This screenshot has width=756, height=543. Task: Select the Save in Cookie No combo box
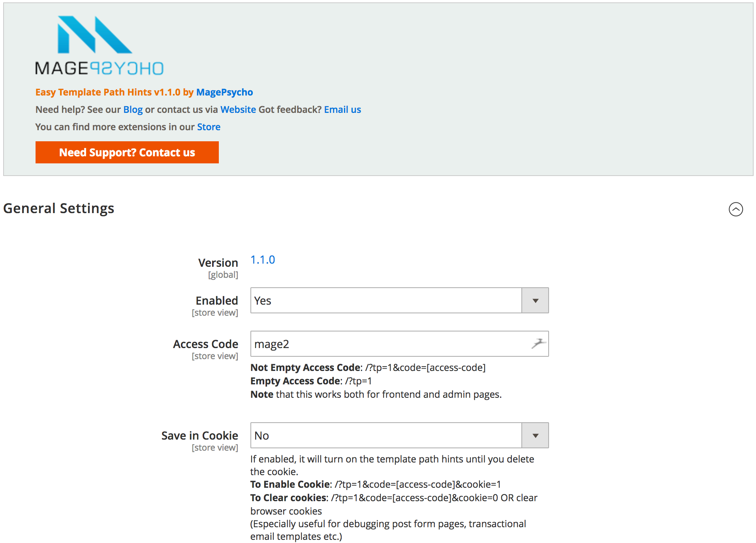tap(399, 436)
